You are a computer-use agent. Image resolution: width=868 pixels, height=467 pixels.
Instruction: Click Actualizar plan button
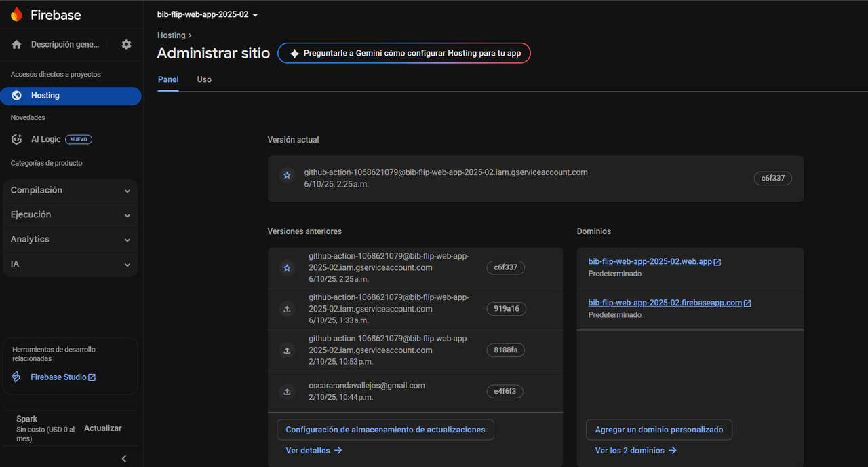(x=103, y=428)
